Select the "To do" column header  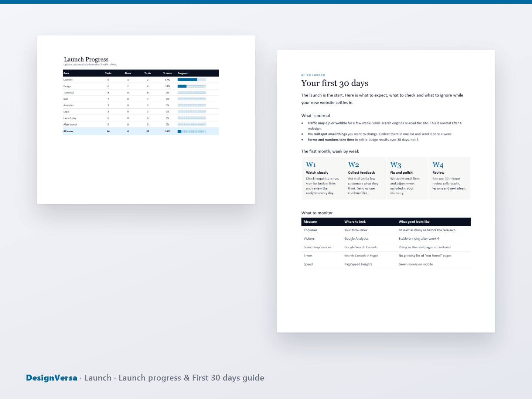[148, 73]
